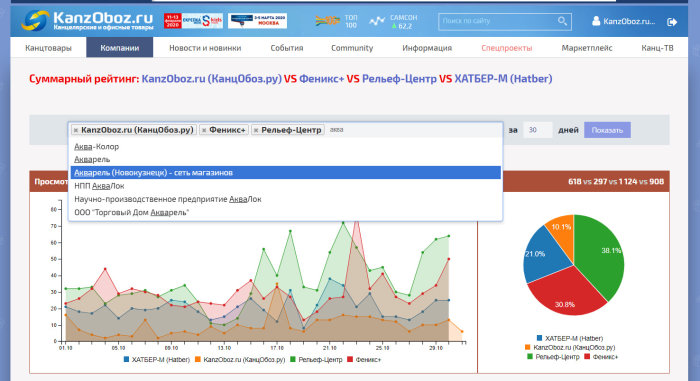This screenshot has height=381, width=700.
Task: Click the 618 vs 297 totals text
Action: pos(616,181)
